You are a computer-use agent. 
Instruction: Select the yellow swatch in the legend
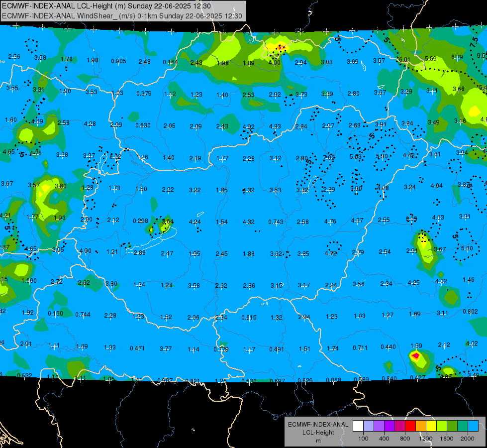(431, 426)
